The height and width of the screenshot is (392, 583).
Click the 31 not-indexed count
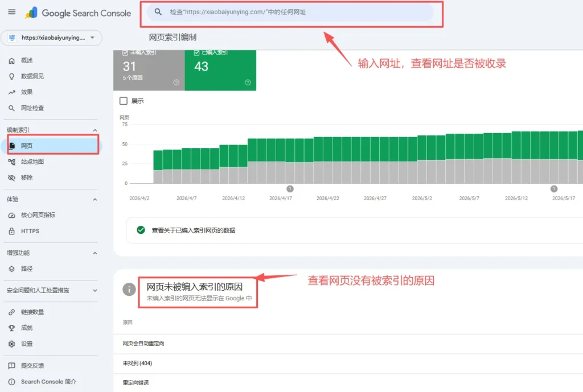pyautogui.click(x=129, y=67)
